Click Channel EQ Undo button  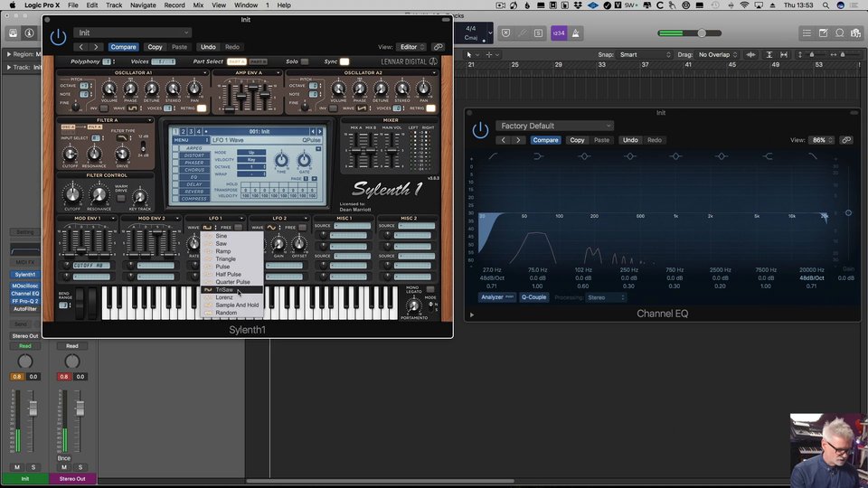pyautogui.click(x=630, y=140)
